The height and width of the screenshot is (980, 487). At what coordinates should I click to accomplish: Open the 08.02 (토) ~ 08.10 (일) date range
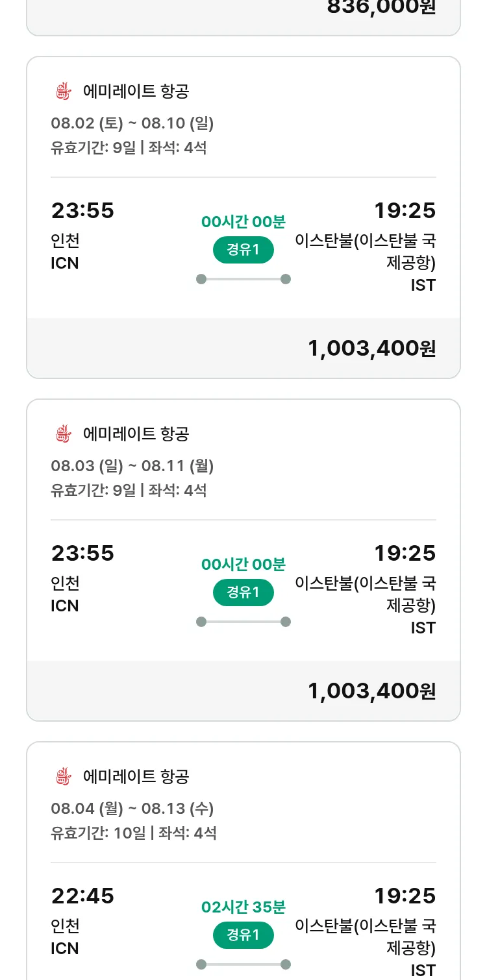pyautogui.click(x=132, y=123)
